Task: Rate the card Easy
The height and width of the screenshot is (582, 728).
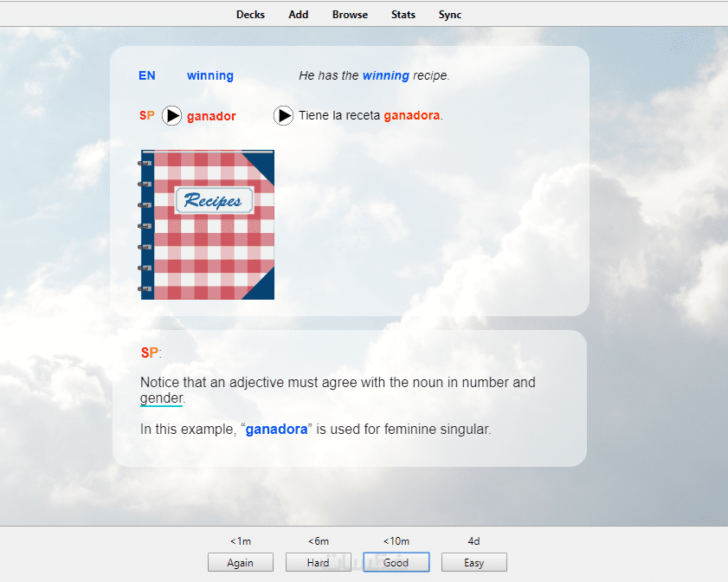Action: pos(474,562)
